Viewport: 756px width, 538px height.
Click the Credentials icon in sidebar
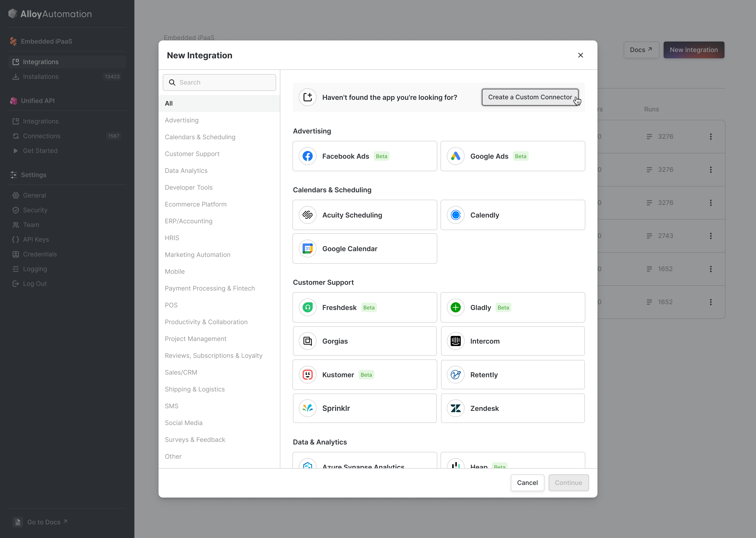(x=15, y=254)
